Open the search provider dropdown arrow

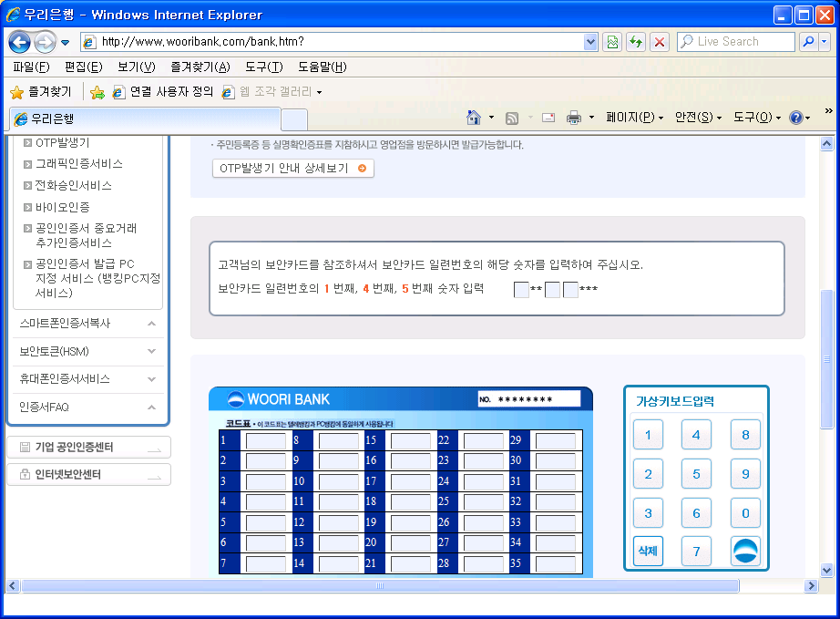click(x=825, y=42)
